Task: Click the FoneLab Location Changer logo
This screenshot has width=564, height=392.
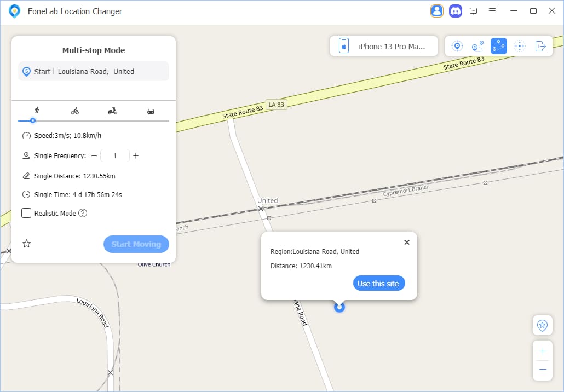Action: click(14, 11)
